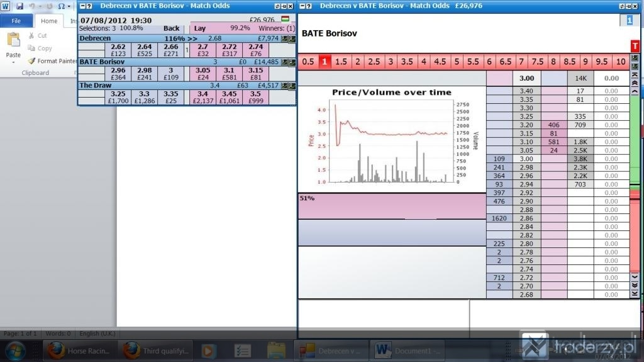Switch to the Home ribbon tab
Screen dimensions: 644x362
(49, 21)
